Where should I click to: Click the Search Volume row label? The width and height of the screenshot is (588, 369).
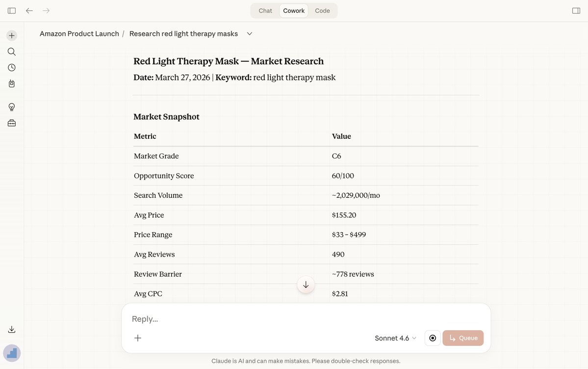(158, 196)
